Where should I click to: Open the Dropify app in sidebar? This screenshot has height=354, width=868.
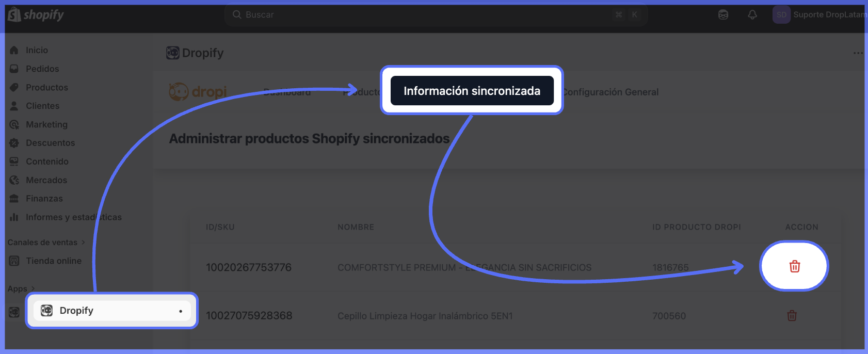pyautogui.click(x=76, y=311)
